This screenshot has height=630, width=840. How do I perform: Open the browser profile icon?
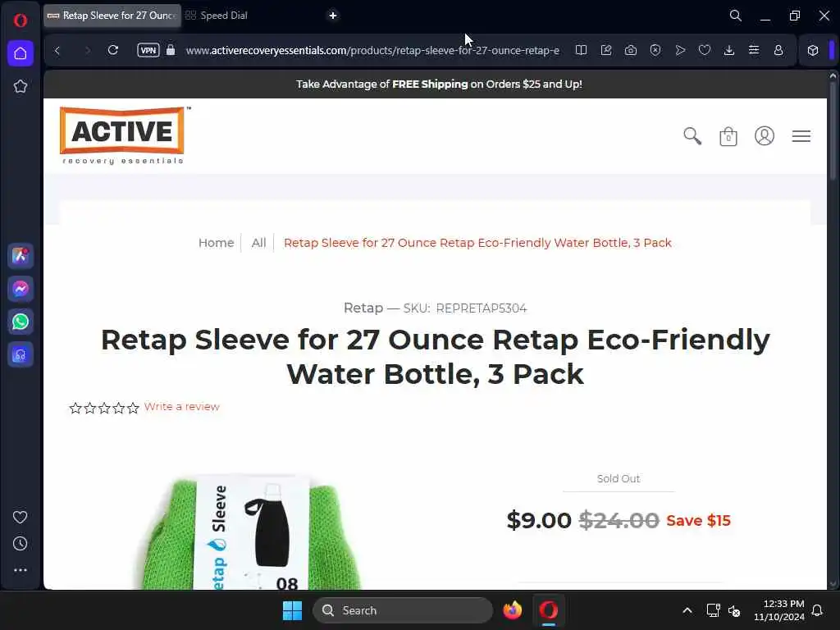778,50
